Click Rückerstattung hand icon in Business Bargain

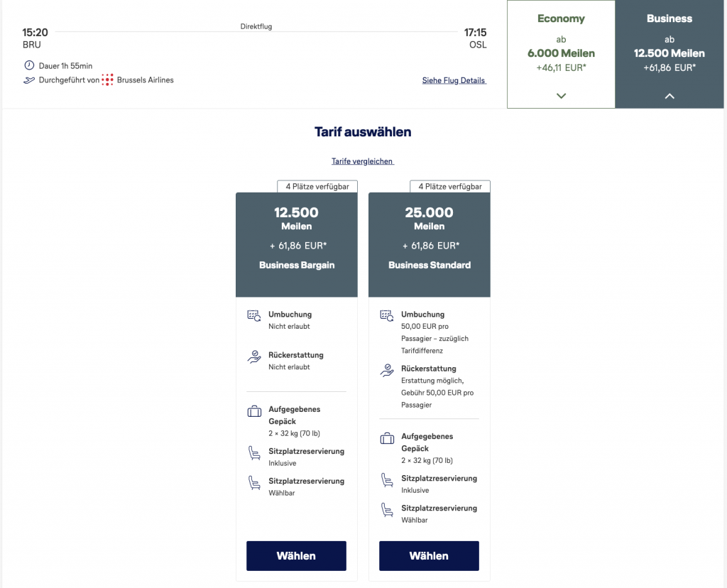pyautogui.click(x=254, y=356)
